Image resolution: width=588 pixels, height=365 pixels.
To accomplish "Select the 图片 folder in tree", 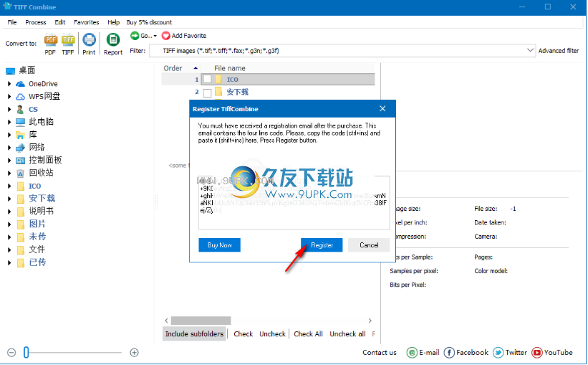I will [37, 224].
